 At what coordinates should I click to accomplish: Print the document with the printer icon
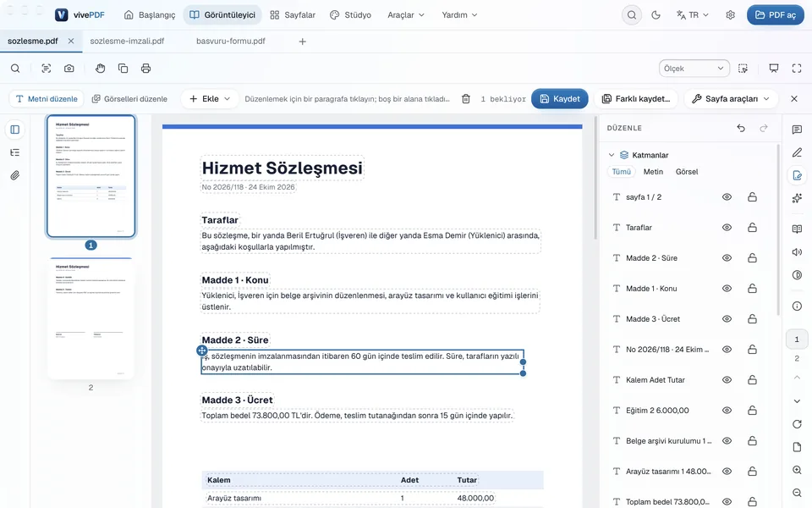(146, 69)
